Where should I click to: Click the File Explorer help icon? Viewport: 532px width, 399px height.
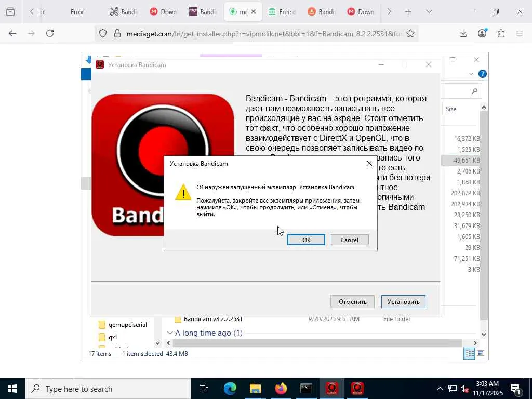point(483,74)
